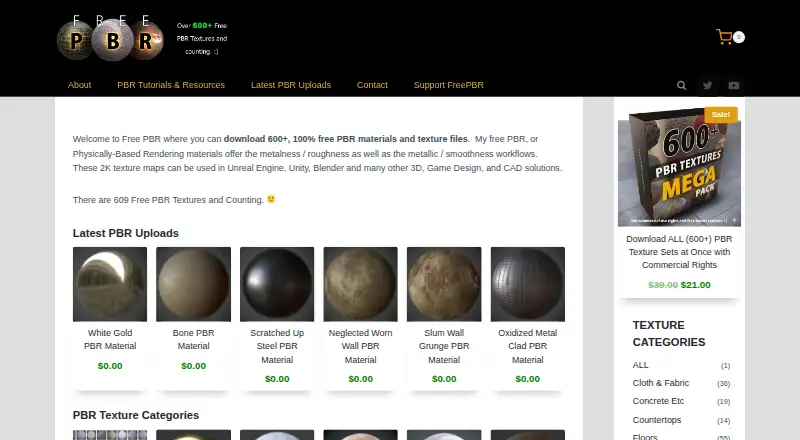The height and width of the screenshot is (440, 800).
Task: Click the $21.00 sale price
Action: click(695, 285)
